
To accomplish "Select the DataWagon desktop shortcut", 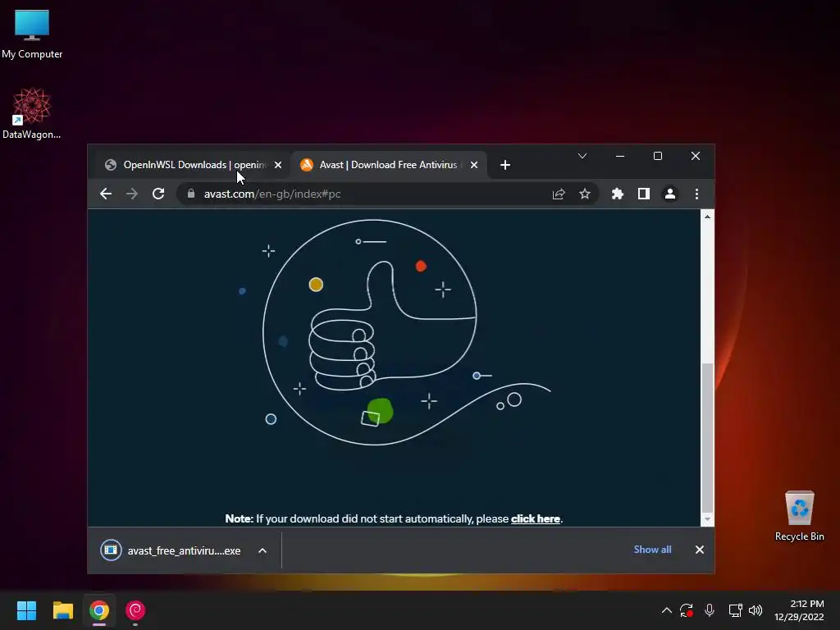I will (x=31, y=113).
